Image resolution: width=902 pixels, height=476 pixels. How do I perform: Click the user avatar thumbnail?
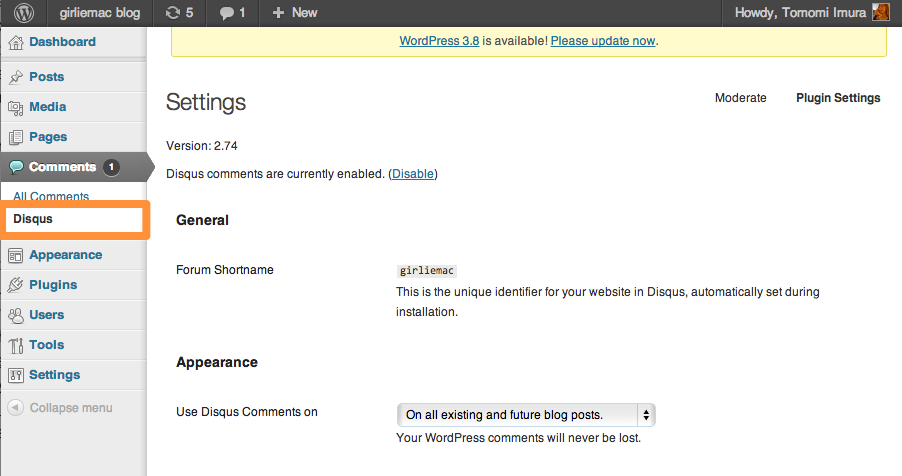881,12
